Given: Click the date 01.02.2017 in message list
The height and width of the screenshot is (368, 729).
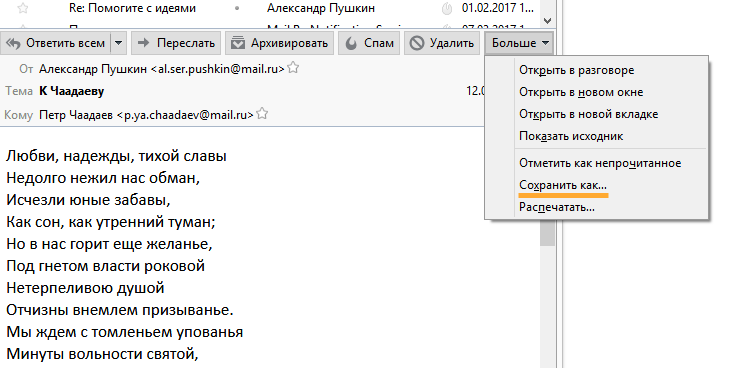Looking at the screenshot, I should [x=498, y=8].
